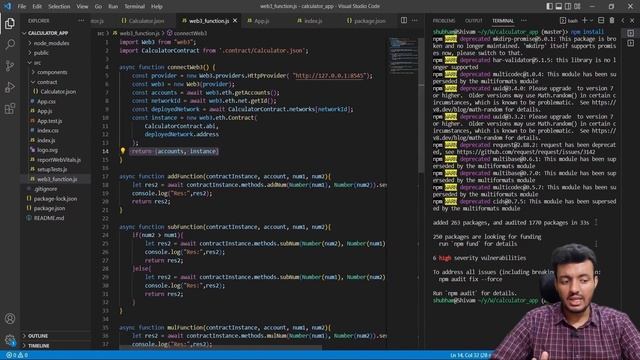The height and width of the screenshot is (360, 640).
Task: Open the Go menu
Action: (x=98, y=6)
